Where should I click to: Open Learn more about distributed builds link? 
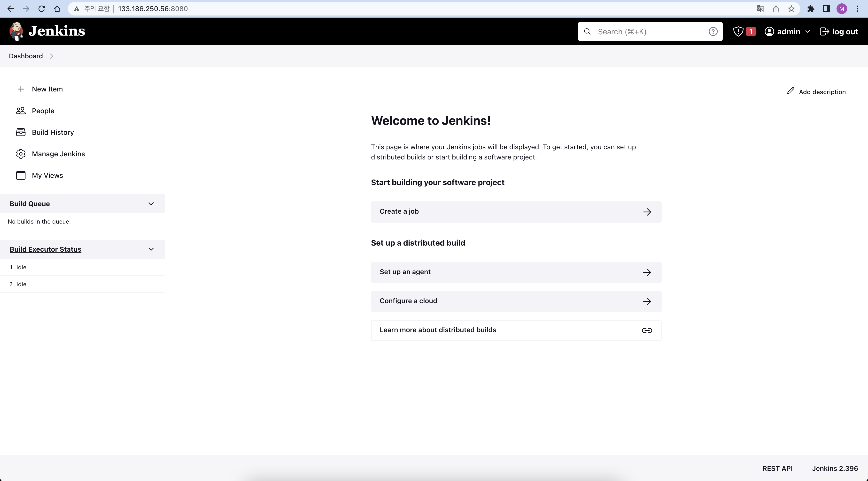[x=516, y=330]
